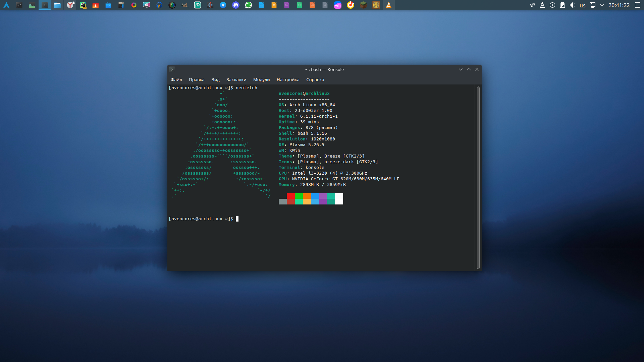644x362 pixels.
Task: Open the Konsole window menu icon
Action: click(x=172, y=69)
